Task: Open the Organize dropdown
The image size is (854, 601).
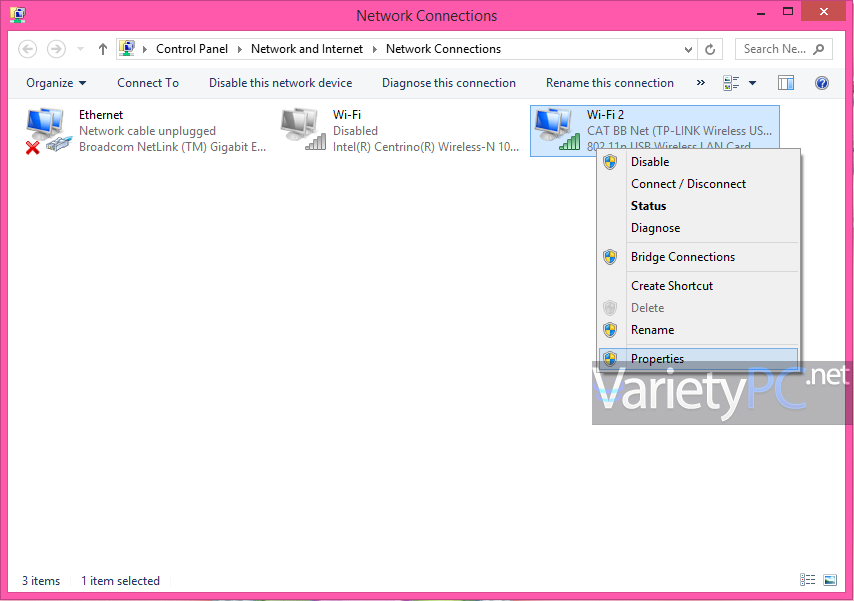Action: click(x=56, y=83)
